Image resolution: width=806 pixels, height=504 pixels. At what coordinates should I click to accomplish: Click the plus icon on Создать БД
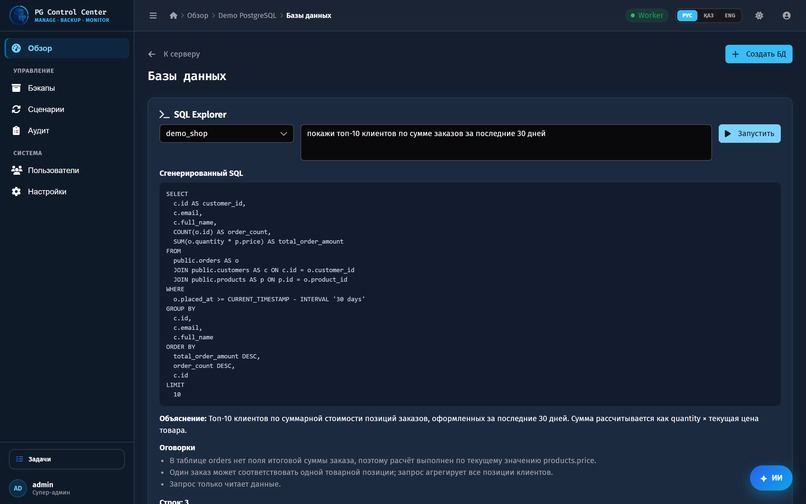pos(735,54)
